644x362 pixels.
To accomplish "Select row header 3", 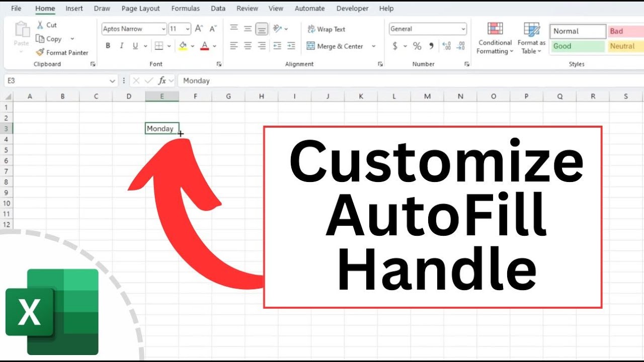I will click(7, 129).
